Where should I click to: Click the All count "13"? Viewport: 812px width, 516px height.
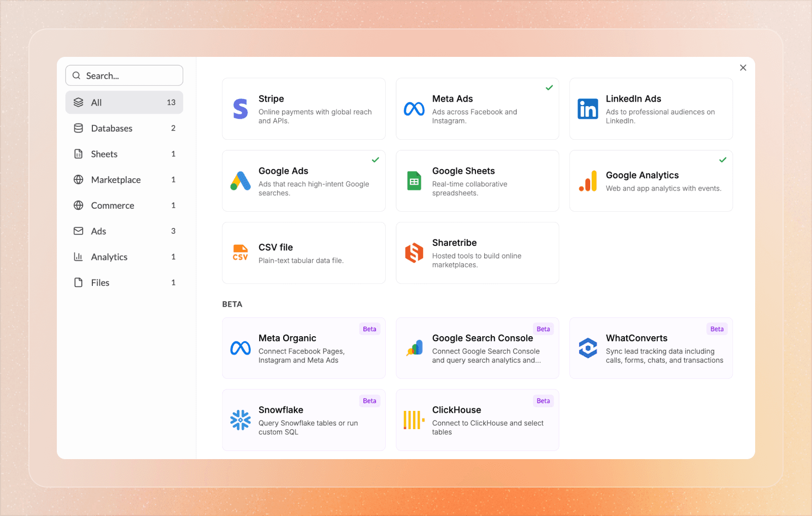(171, 103)
